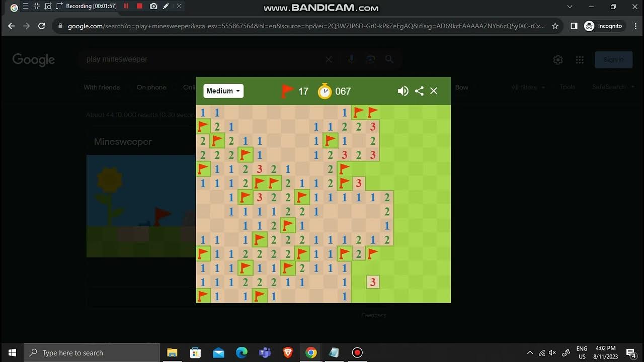The width and height of the screenshot is (644, 362).
Task: Open Microsoft Store from the taskbar
Action: coord(195,352)
